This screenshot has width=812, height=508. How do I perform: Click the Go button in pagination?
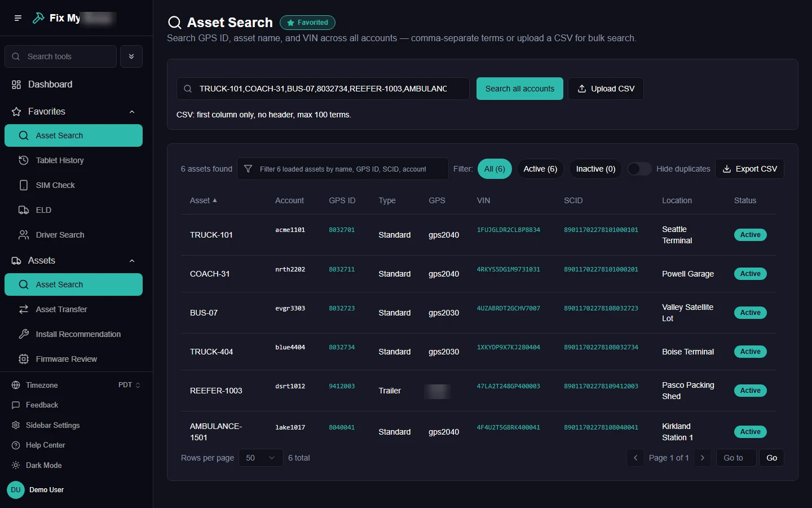pos(771,458)
